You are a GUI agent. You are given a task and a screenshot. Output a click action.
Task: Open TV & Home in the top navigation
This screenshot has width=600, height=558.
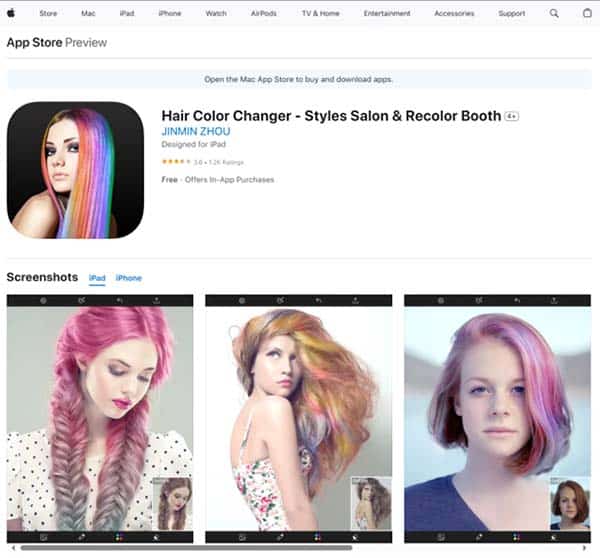click(321, 13)
